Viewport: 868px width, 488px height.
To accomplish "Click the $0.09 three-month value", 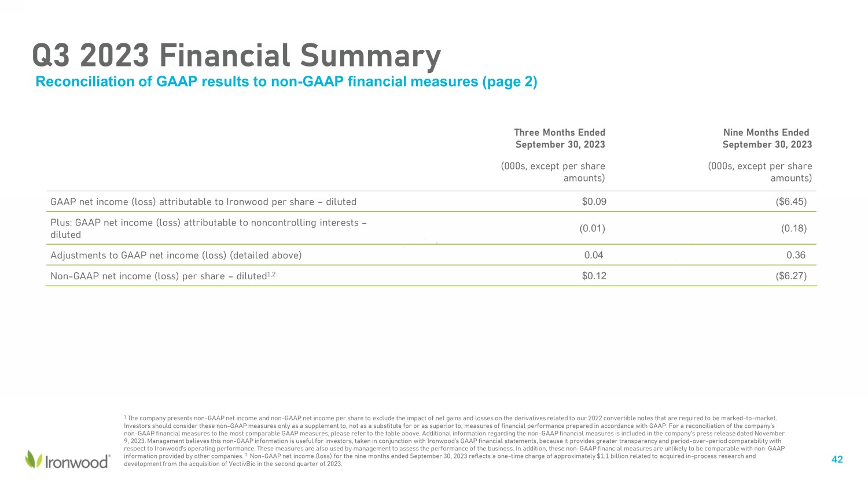I will [x=594, y=202].
